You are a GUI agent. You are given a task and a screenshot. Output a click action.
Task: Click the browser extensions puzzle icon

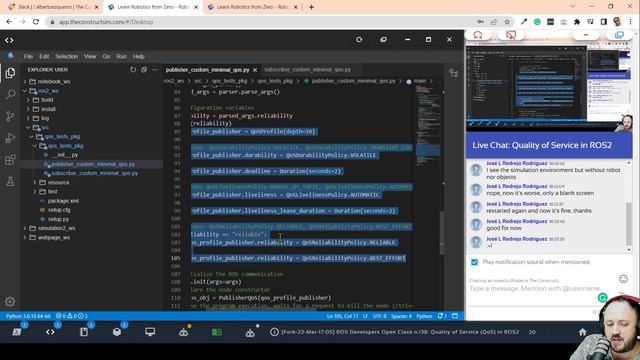tap(577, 22)
